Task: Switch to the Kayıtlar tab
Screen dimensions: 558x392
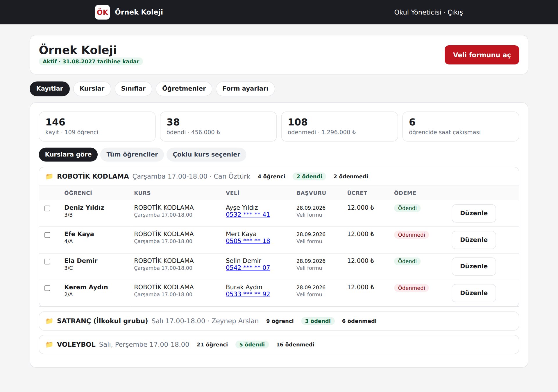Action: coord(50,89)
